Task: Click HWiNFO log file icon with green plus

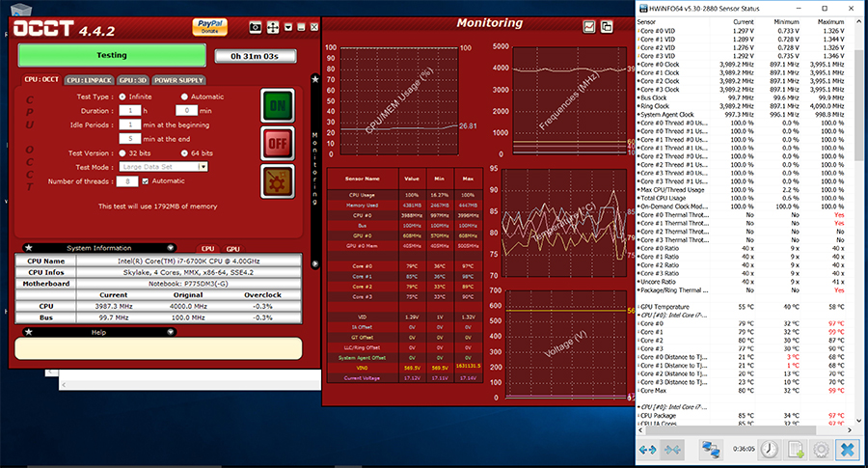Action: tap(796, 450)
